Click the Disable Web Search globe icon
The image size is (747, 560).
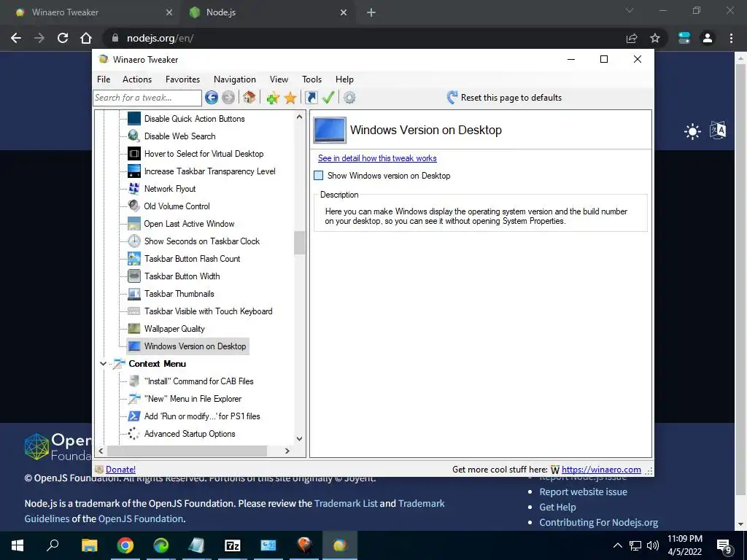click(x=134, y=136)
